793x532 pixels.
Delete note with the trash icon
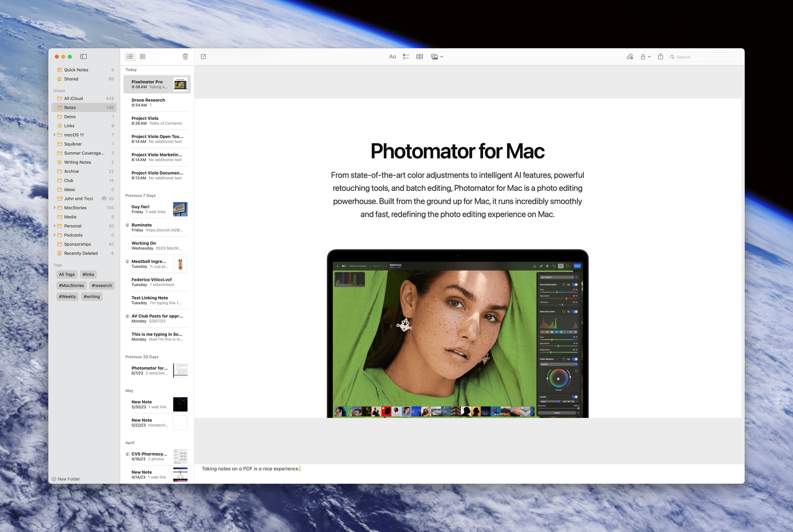185,57
